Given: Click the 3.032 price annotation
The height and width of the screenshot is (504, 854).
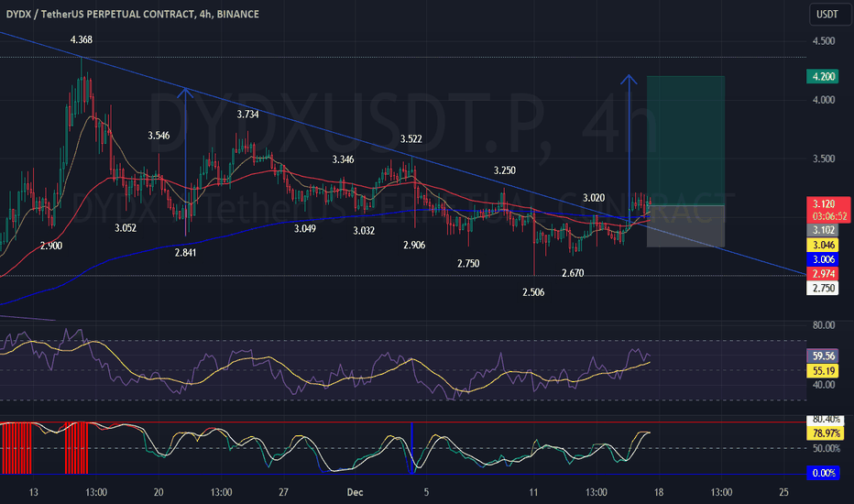Looking at the screenshot, I should pyautogui.click(x=364, y=231).
